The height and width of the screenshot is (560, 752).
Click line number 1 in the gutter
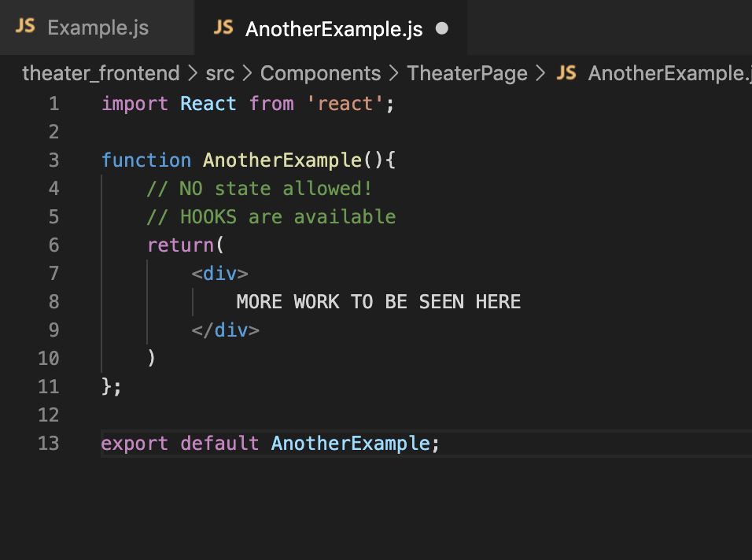point(53,103)
